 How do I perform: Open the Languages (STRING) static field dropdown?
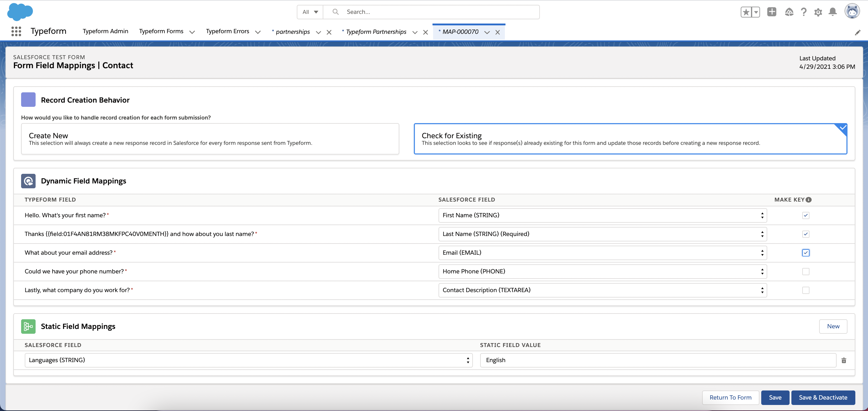coord(248,360)
